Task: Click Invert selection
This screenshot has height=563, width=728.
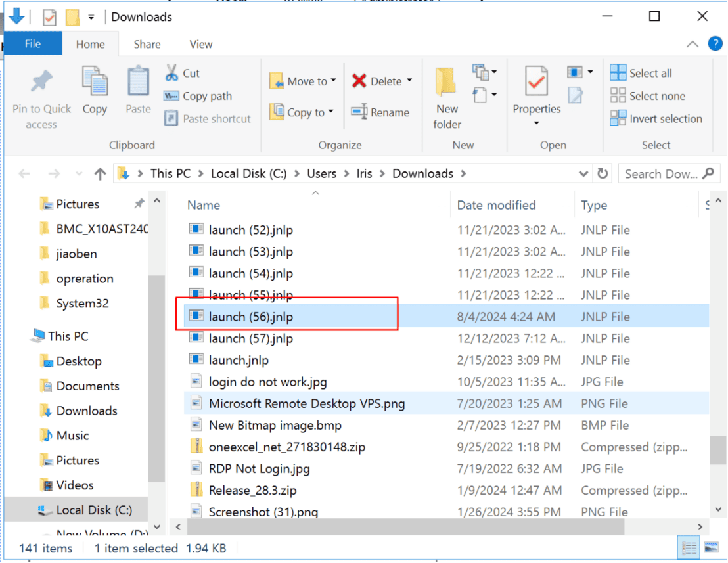Action: [x=656, y=118]
